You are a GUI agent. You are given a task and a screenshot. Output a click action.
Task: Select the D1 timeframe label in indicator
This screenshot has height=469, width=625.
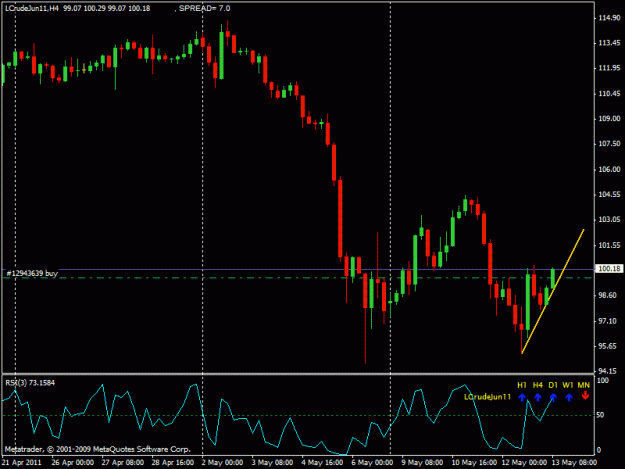pyautogui.click(x=553, y=385)
